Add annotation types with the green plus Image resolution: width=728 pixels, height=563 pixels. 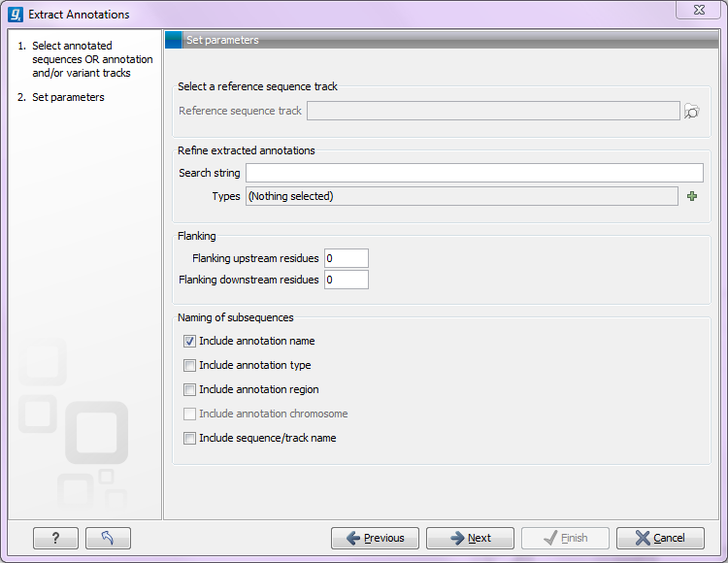click(692, 196)
